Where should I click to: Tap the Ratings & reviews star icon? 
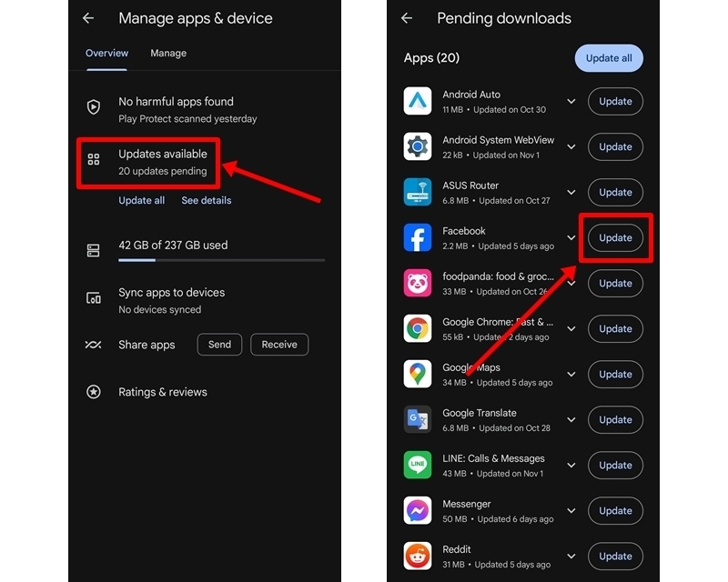coord(94,392)
